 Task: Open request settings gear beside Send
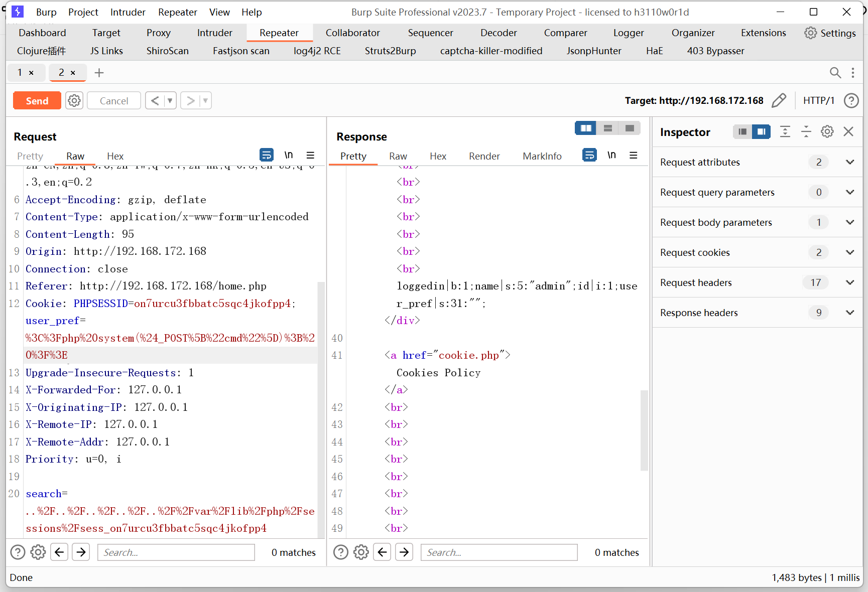[74, 101]
